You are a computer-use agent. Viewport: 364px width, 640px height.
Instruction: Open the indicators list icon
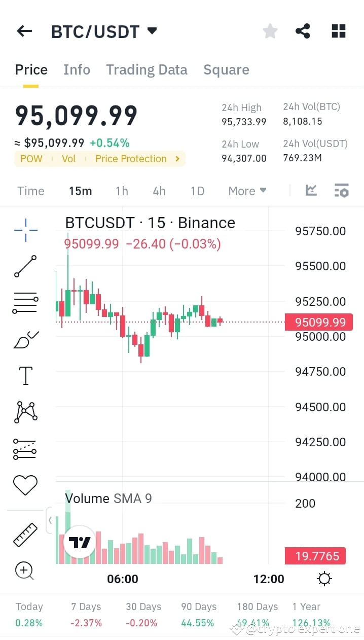(341, 190)
